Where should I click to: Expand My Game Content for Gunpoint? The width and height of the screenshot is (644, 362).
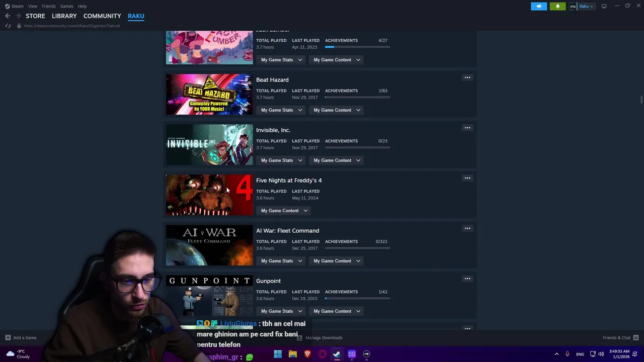coord(337,311)
